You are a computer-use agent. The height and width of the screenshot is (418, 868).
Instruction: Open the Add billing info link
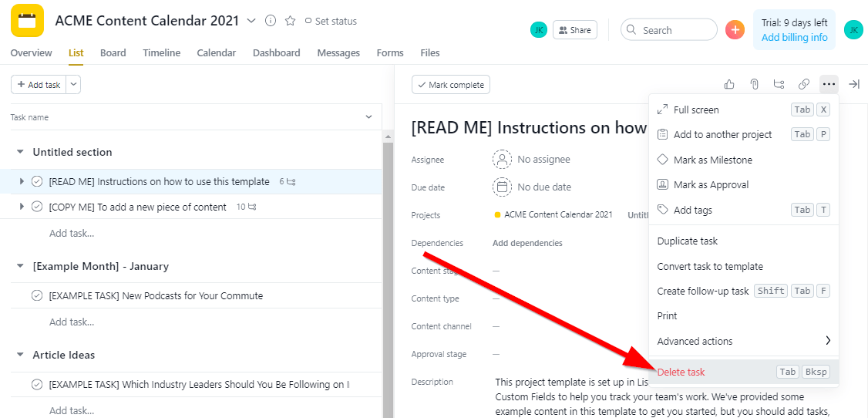(794, 38)
